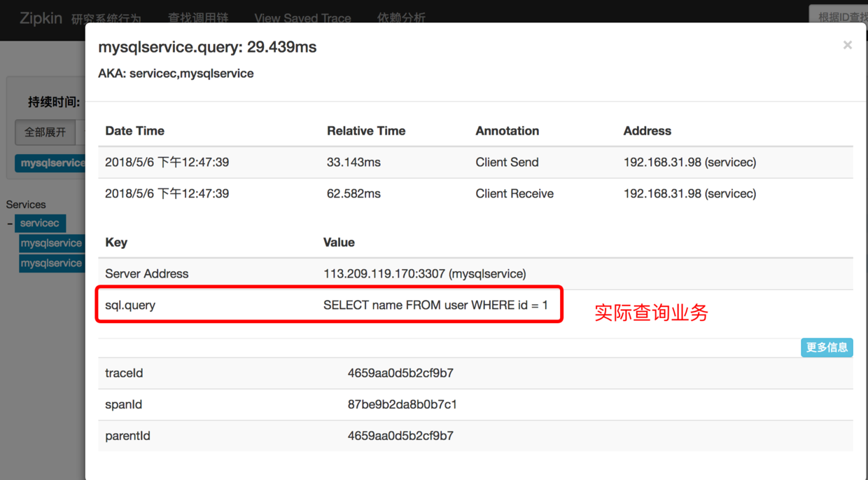Select the sql.query value text
This screenshot has width=868, height=480.
pos(435,306)
